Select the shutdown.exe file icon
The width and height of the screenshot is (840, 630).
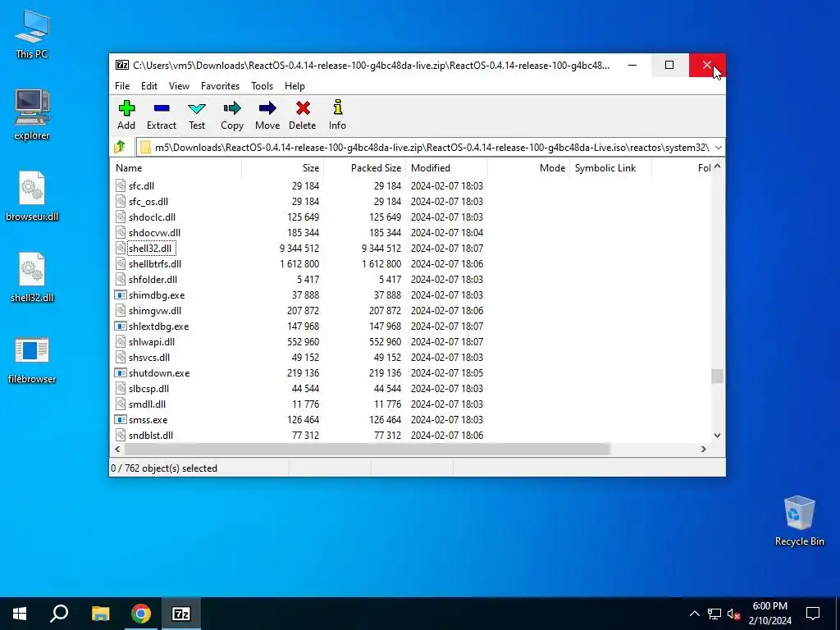coord(121,373)
